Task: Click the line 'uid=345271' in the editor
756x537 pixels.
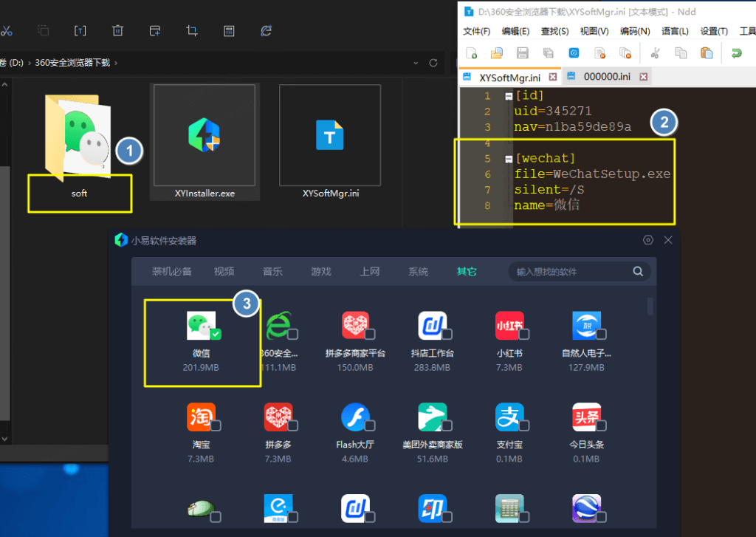Action: coord(552,112)
